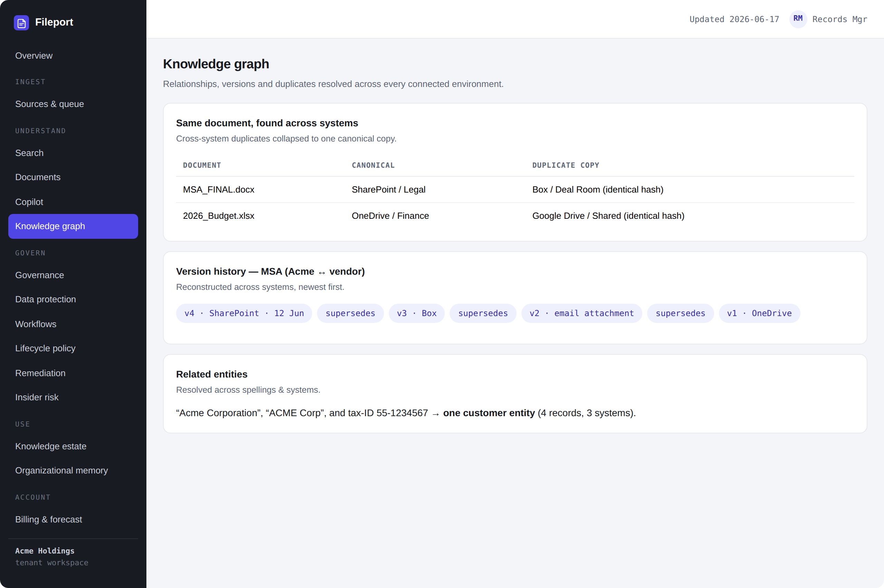This screenshot has height=588, width=884.
Task: Go to Sources & queue
Action: click(x=73, y=104)
